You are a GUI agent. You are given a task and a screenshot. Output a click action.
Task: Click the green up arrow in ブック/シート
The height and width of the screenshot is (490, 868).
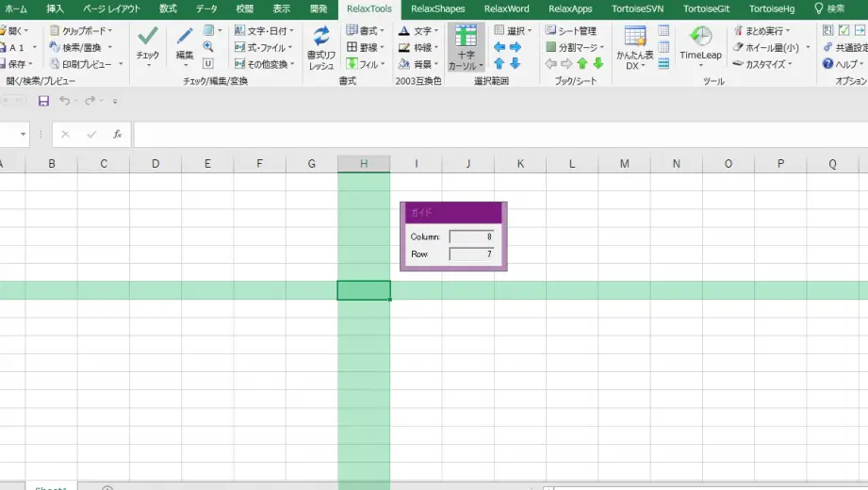pyautogui.click(x=581, y=64)
